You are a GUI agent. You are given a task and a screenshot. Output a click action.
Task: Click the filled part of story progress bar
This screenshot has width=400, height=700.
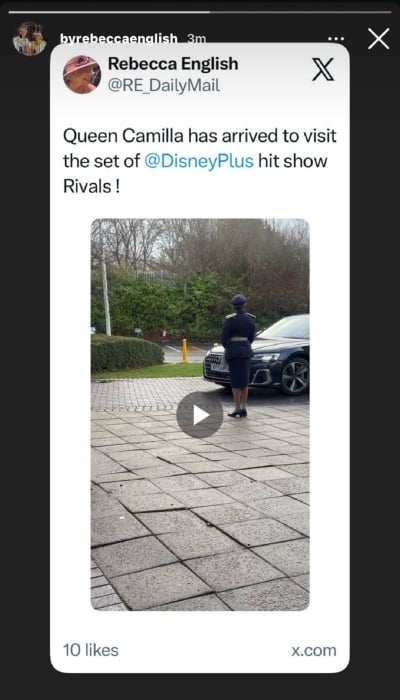pyautogui.click(x=109, y=12)
